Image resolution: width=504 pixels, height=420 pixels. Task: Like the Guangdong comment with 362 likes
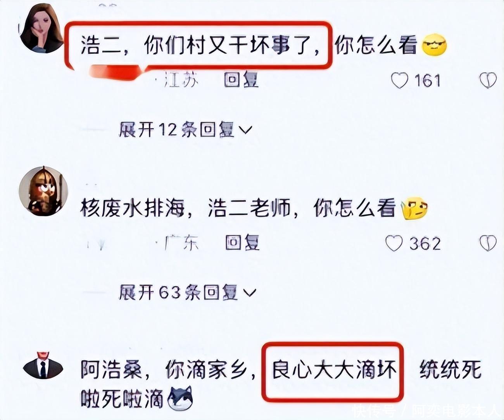point(394,244)
